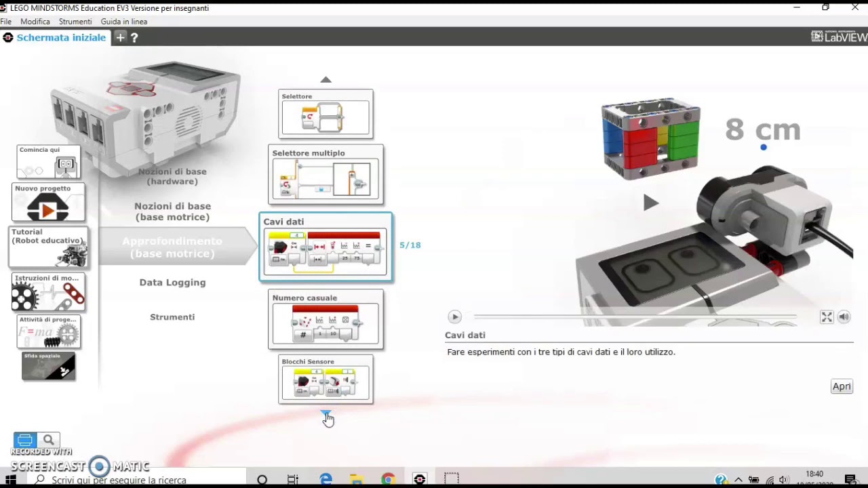Image resolution: width=868 pixels, height=488 pixels.
Task: Open the Data Logging section
Action: (172, 283)
